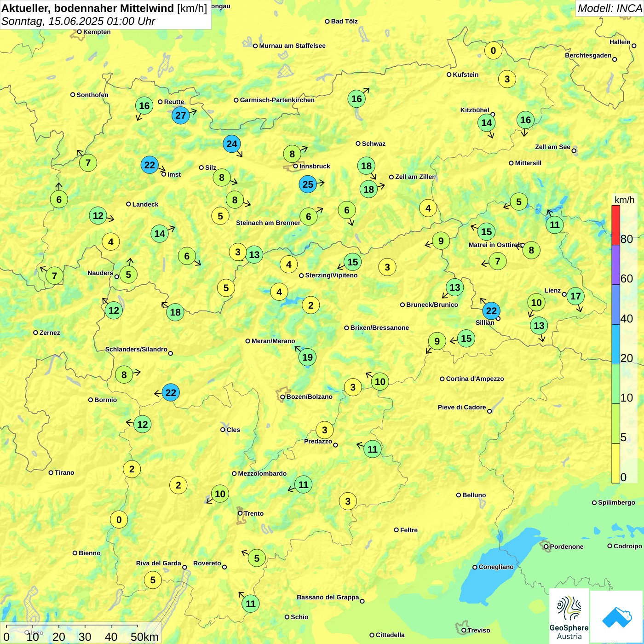The width and height of the screenshot is (644, 644).
Task: Select the 15 marker above Sterzing/Vipiteno
Action: (x=352, y=262)
